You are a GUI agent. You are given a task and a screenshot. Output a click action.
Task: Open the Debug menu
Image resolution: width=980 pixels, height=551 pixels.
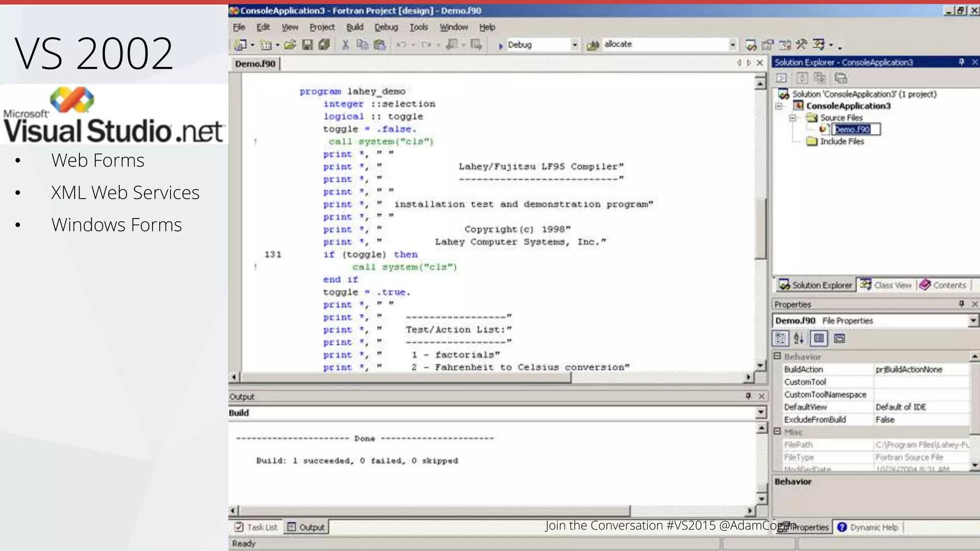(386, 27)
